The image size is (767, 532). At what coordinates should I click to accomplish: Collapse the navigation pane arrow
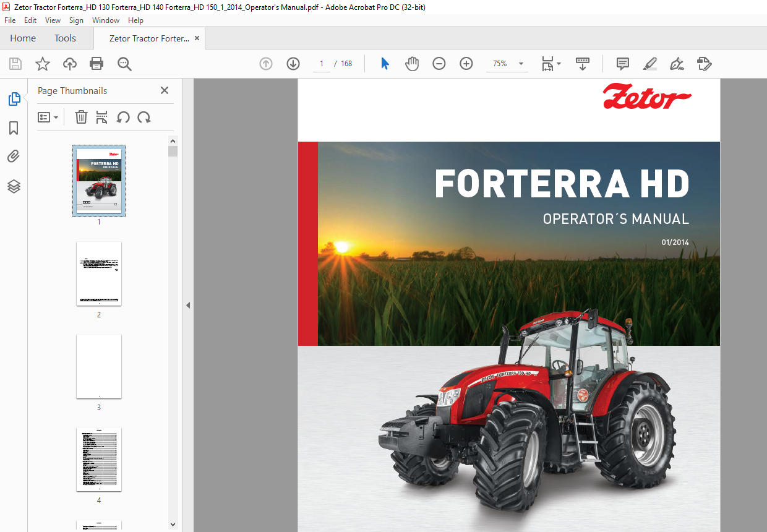pos(188,305)
